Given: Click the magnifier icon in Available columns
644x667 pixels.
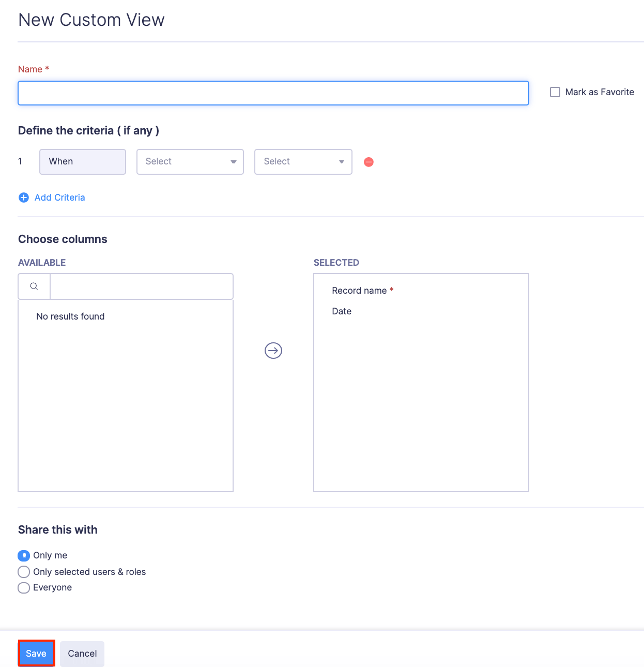Looking at the screenshot, I should (x=34, y=286).
